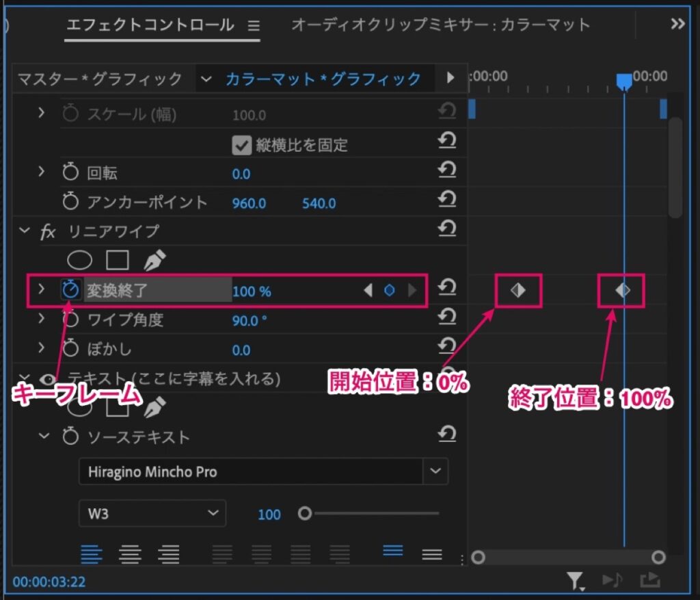Toggle animation stopwatch for アンカーポイント
Image resolution: width=700 pixels, height=600 pixels.
click(70, 201)
